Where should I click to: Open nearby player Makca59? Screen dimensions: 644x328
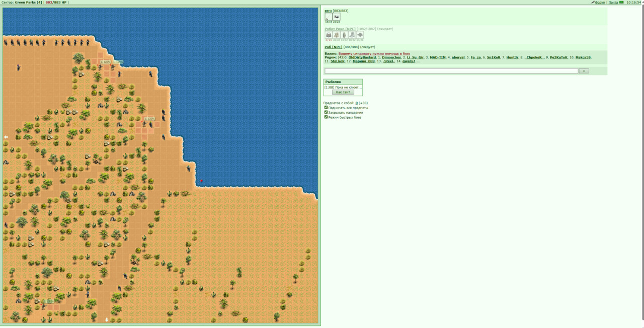[583, 57]
